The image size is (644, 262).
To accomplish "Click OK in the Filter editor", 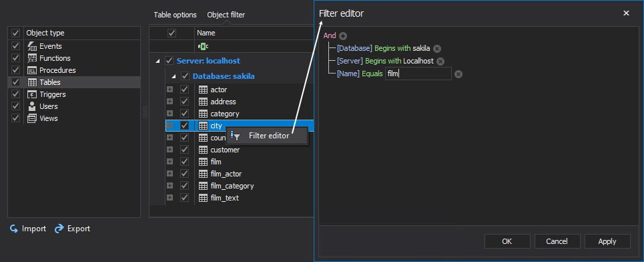I will 507,241.
